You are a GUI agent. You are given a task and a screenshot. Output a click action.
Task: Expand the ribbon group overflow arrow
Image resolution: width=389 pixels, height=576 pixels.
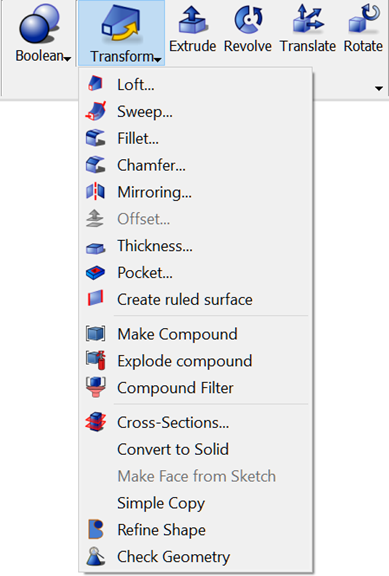(x=379, y=88)
